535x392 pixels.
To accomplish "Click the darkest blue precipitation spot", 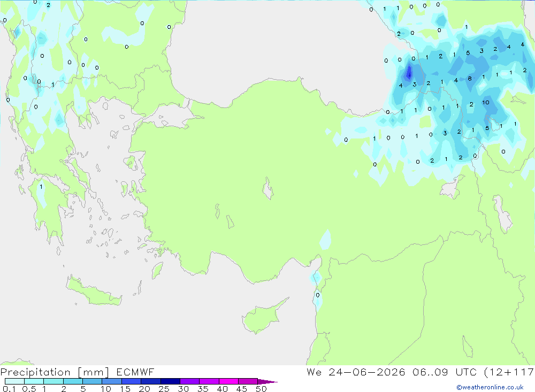I will [409, 73].
